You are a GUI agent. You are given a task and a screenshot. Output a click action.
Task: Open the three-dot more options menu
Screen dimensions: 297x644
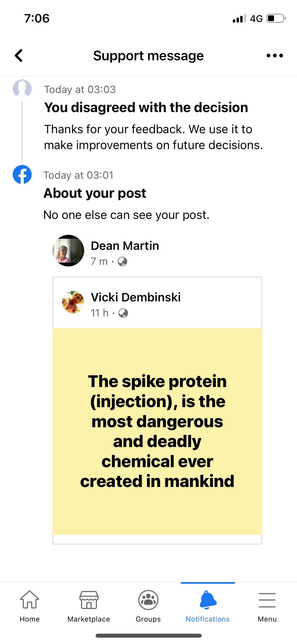click(x=275, y=56)
